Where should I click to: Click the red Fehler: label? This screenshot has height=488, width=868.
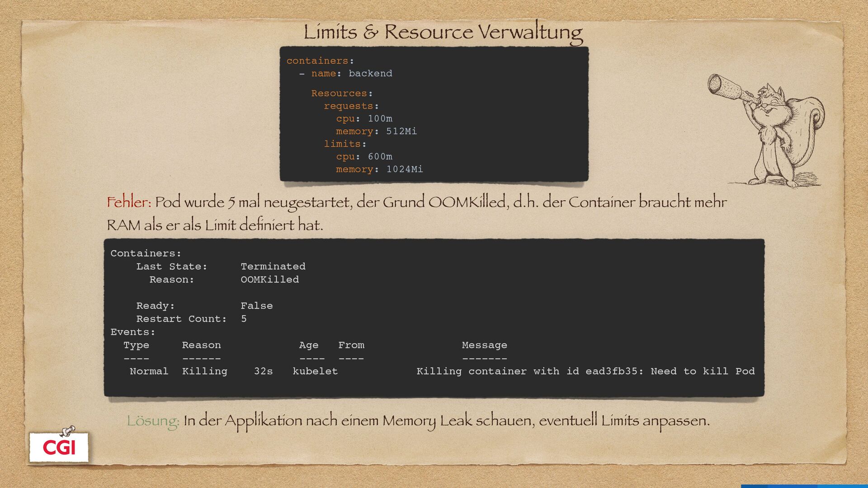click(x=129, y=202)
